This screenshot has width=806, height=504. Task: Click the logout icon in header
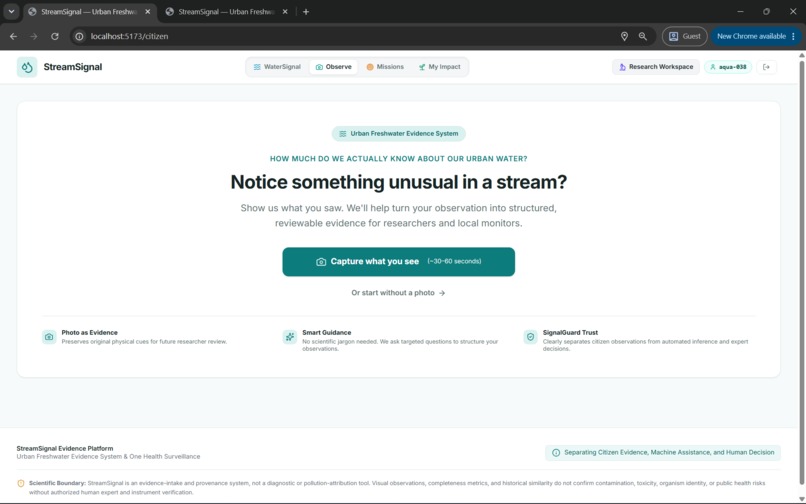pyautogui.click(x=766, y=67)
